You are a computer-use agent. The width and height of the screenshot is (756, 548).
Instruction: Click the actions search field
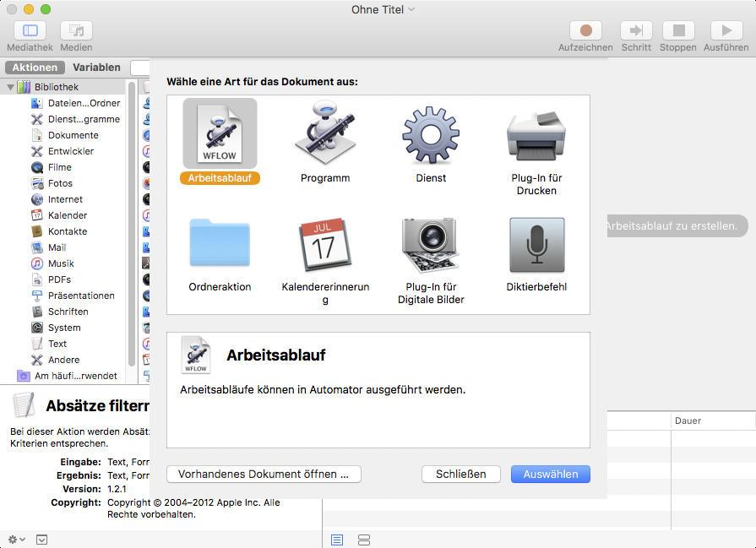(x=140, y=68)
